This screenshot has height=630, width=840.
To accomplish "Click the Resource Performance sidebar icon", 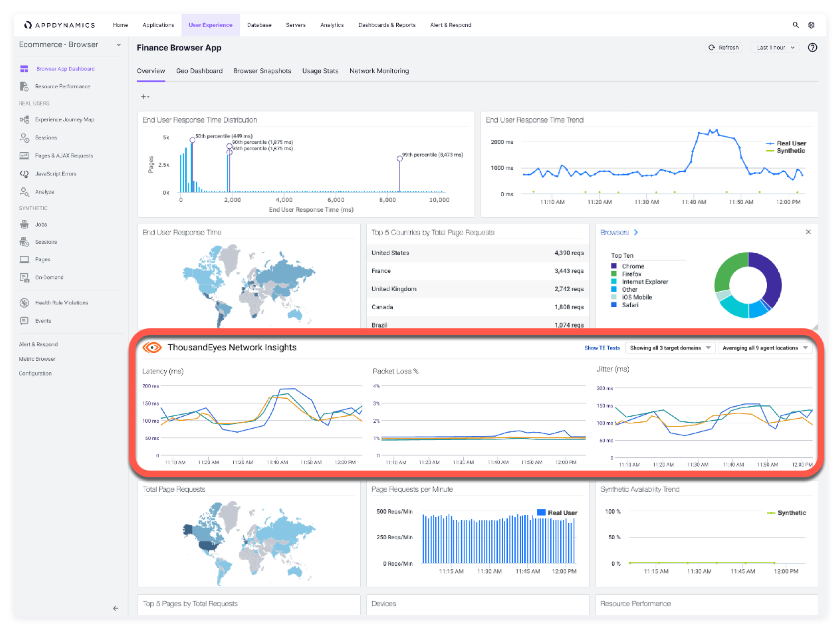I will pyautogui.click(x=24, y=87).
